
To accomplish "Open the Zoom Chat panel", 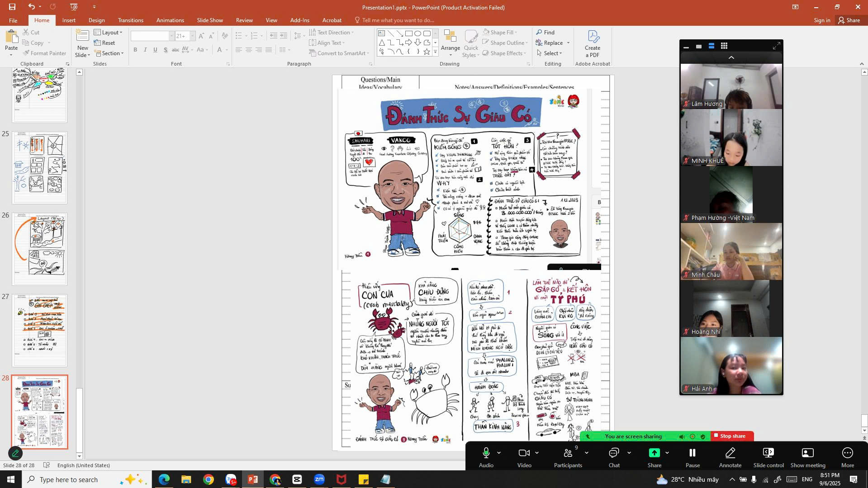I will [614, 457].
